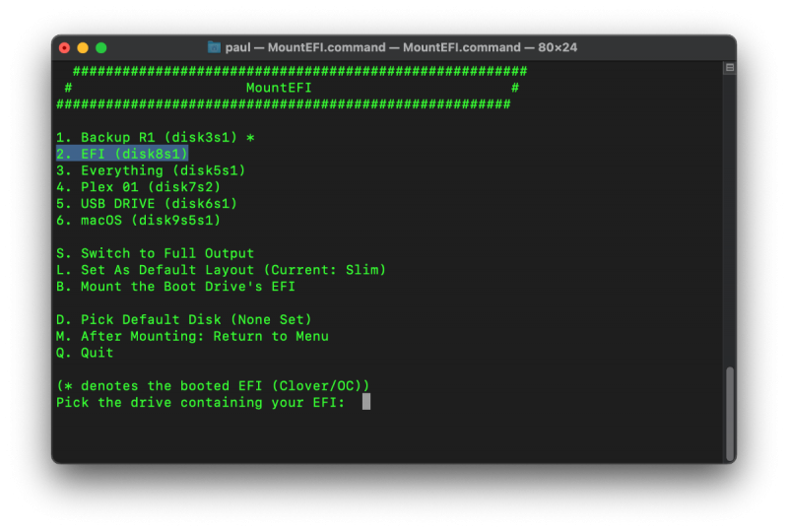Screen dimensions: 788x532
Task: Click the folder icon in the title bar
Action: 215,47
